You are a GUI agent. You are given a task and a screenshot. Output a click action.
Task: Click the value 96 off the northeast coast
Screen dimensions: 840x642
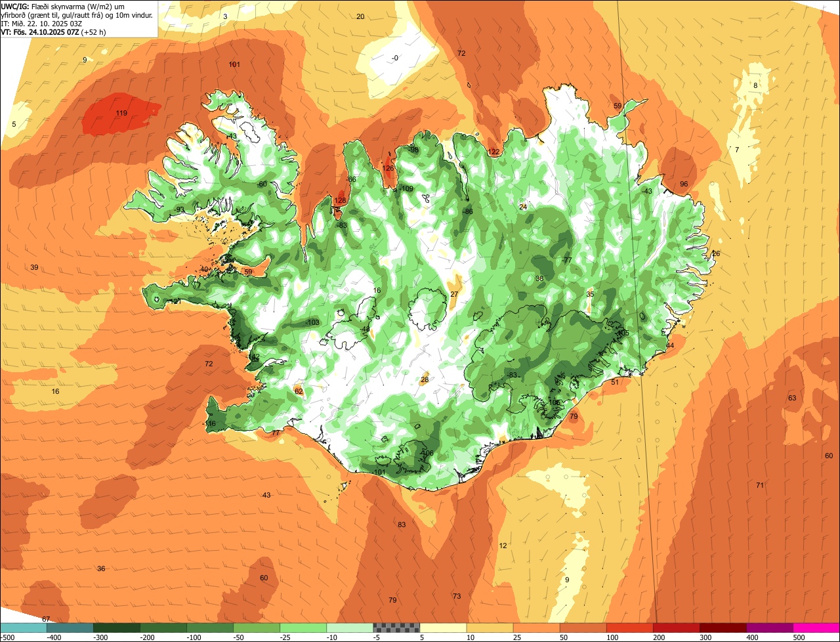click(x=684, y=184)
